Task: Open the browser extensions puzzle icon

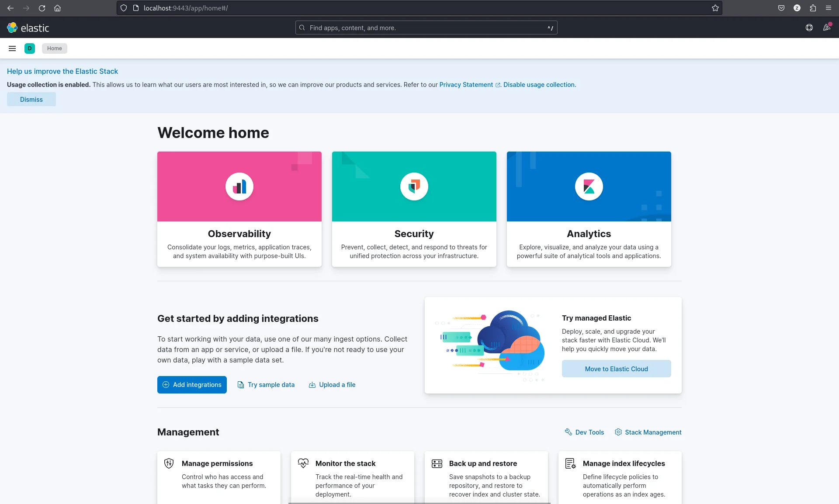Action: click(813, 8)
